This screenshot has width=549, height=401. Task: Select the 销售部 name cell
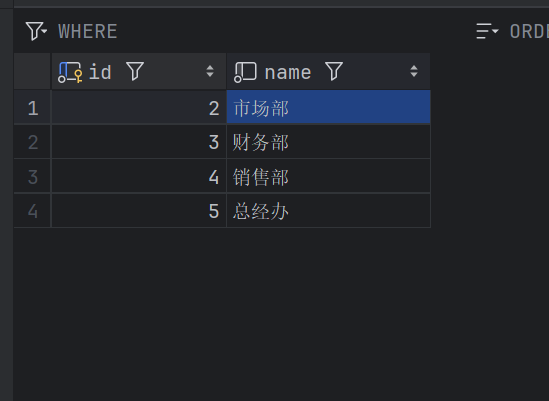328,176
